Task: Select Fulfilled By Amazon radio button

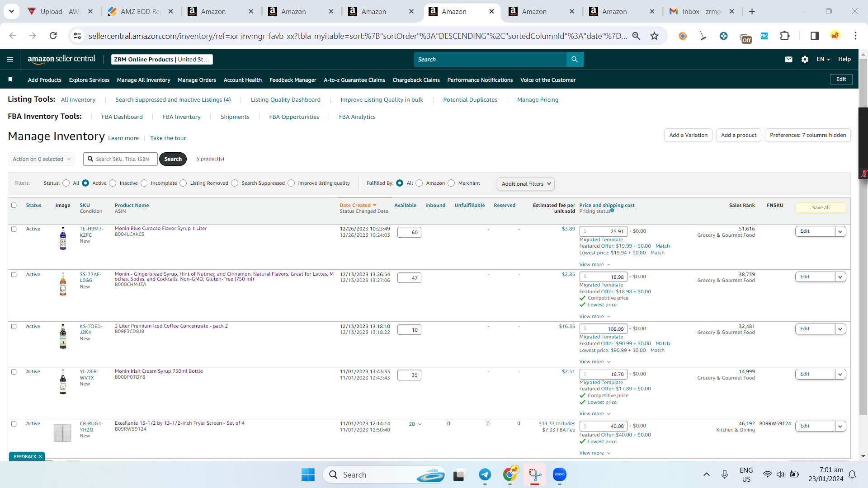Action: click(x=419, y=183)
